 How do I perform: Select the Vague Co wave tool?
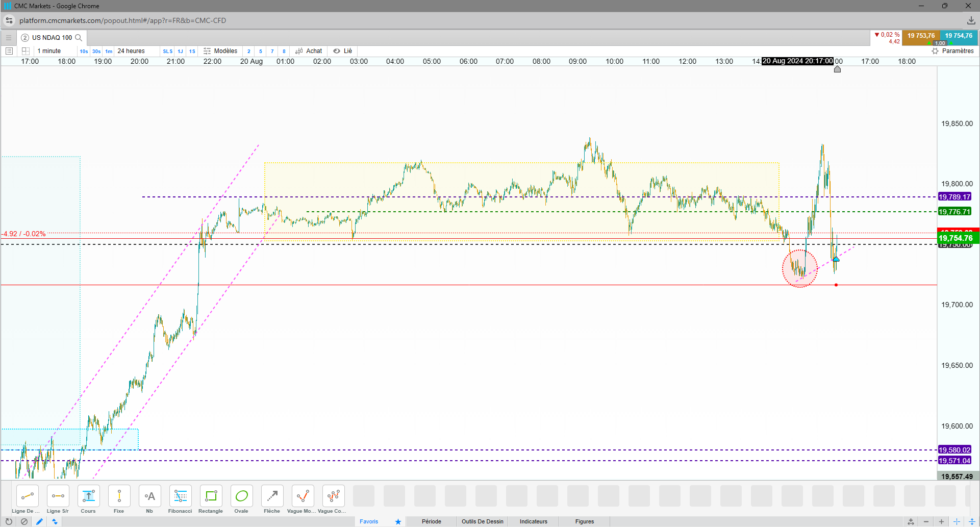[333, 496]
